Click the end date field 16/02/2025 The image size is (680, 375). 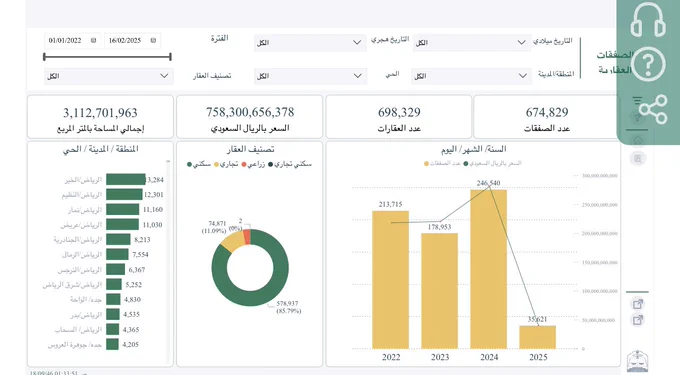point(132,41)
